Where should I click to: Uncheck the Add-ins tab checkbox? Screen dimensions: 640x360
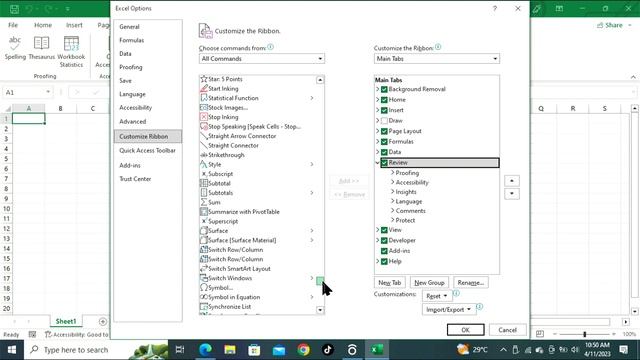[x=384, y=251]
